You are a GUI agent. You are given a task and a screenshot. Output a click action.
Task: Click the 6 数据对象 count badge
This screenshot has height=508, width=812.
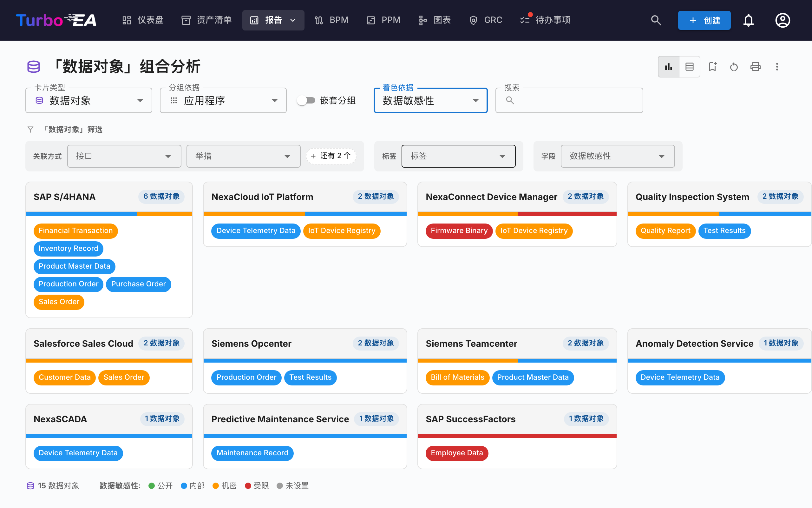pos(161,197)
